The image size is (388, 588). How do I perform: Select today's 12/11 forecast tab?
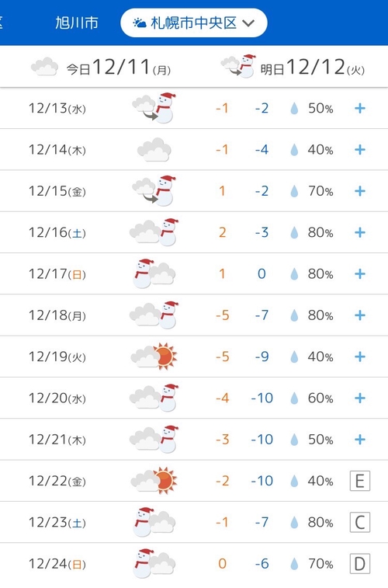(101, 68)
